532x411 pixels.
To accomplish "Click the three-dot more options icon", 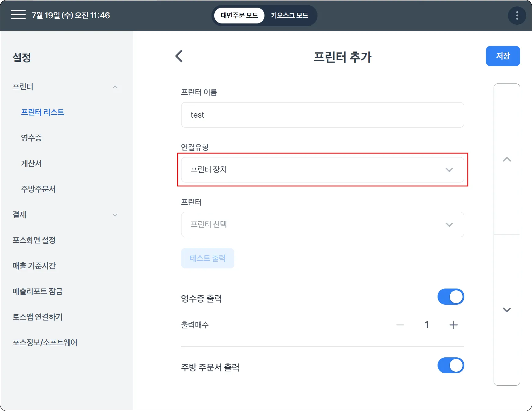I will click(x=517, y=16).
